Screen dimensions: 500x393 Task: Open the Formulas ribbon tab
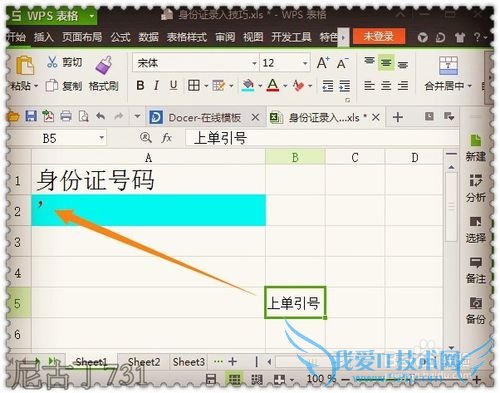(120, 37)
